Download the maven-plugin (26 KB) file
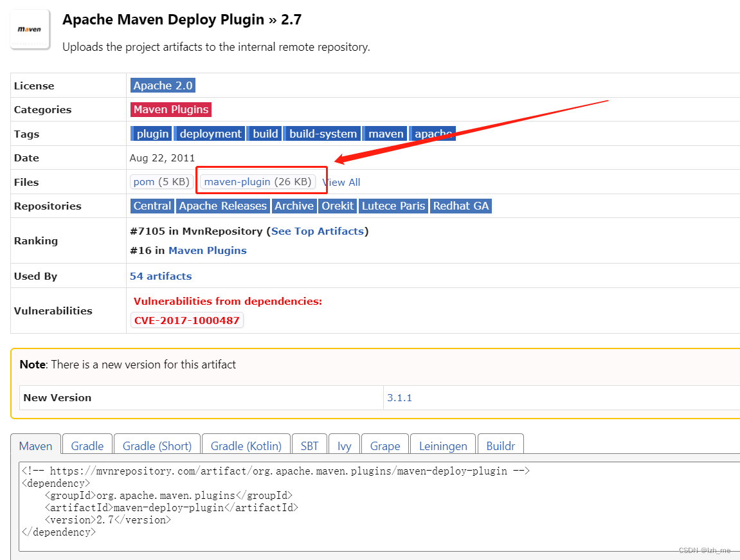 pyautogui.click(x=258, y=182)
